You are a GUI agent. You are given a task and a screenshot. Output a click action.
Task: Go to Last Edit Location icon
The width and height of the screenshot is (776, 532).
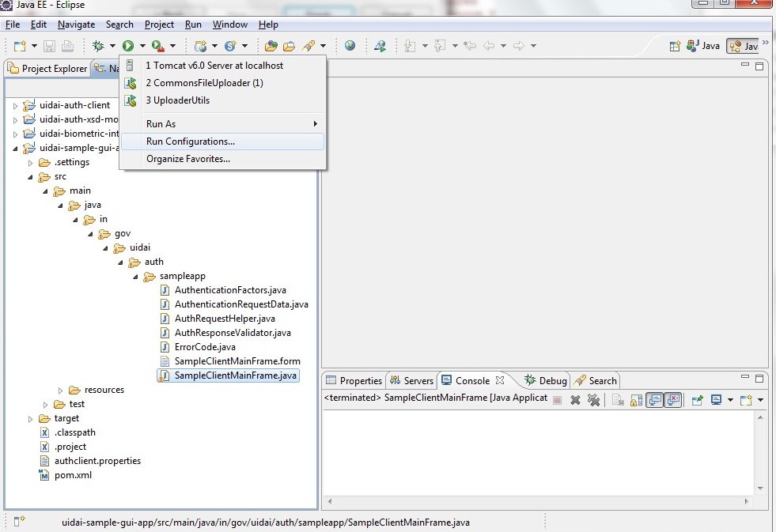(470, 46)
